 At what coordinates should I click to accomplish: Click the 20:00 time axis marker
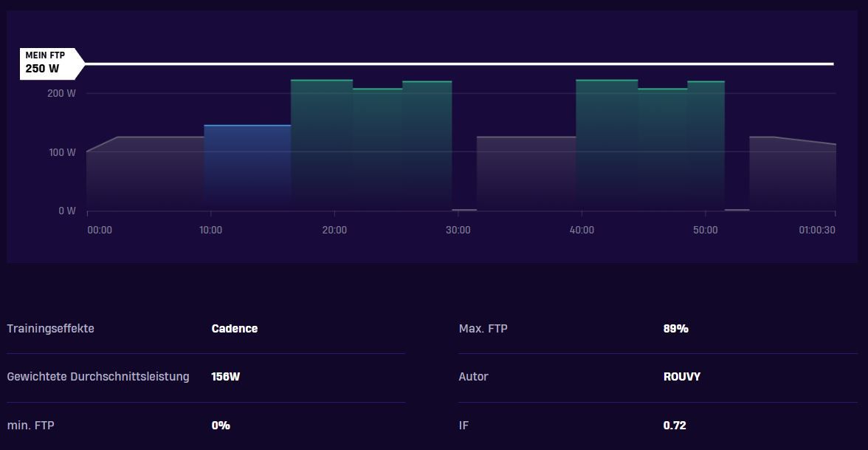tap(334, 230)
